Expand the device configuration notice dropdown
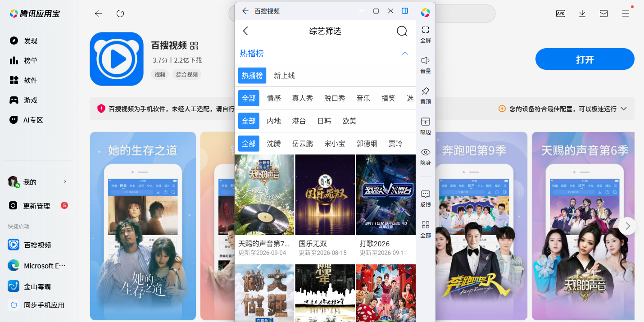 pos(624,109)
